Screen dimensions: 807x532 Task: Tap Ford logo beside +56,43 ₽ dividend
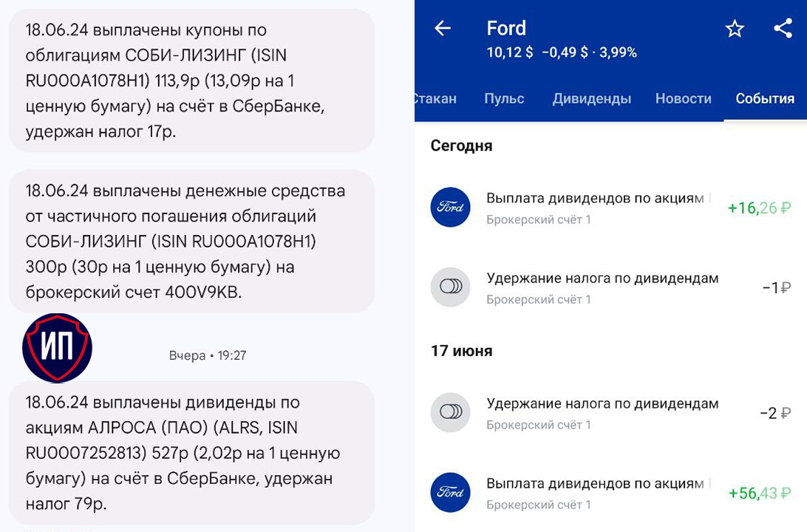450,493
